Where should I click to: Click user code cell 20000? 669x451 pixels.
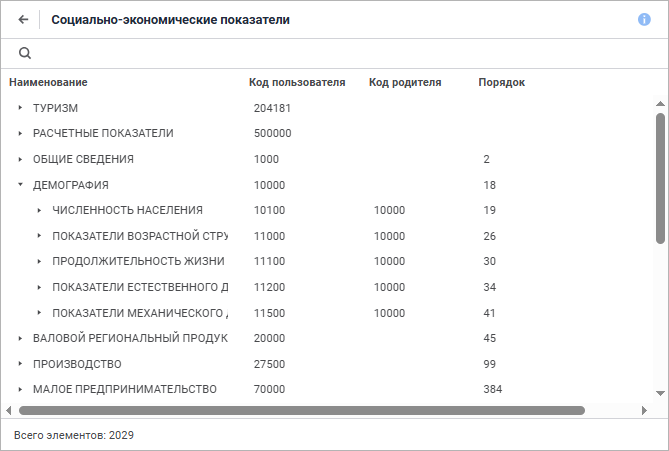(269, 338)
